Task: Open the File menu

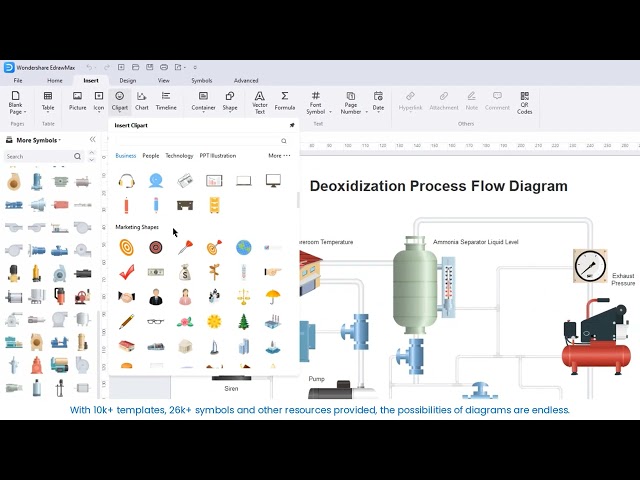Action: click(18, 80)
